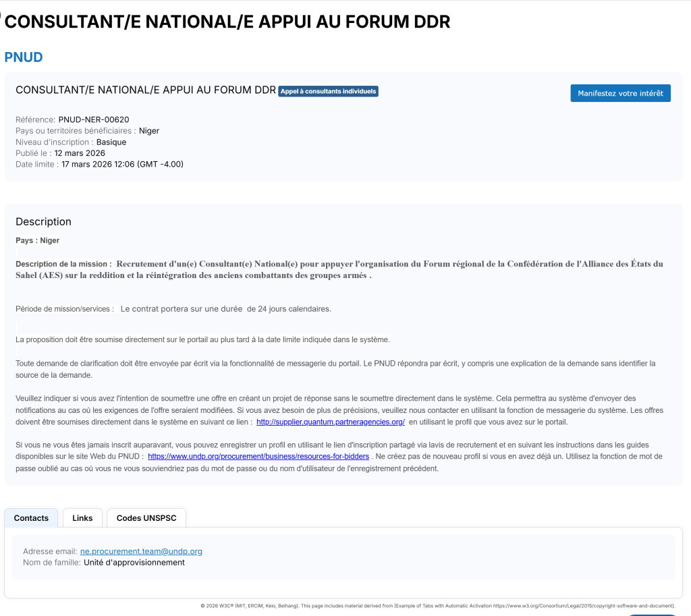Click the publication date '12 mars 2026'
The height and width of the screenshot is (616, 691).
pos(80,153)
